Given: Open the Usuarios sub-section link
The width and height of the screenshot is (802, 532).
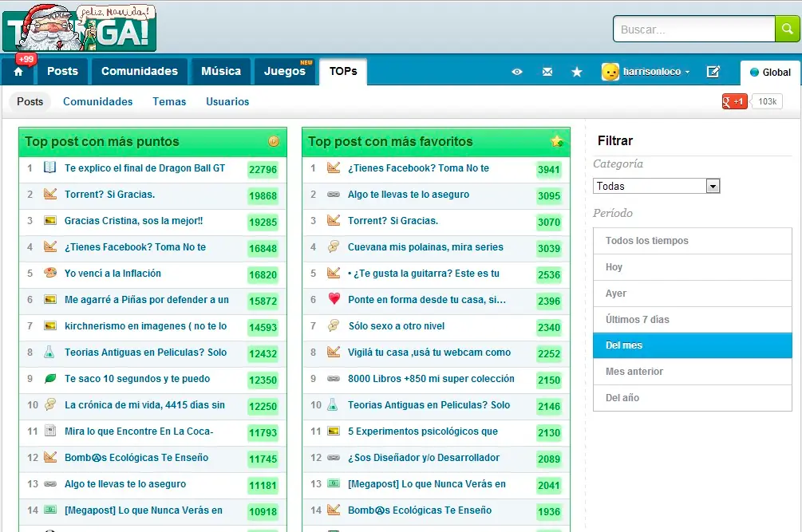Looking at the screenshot, I should coord(227,101).
